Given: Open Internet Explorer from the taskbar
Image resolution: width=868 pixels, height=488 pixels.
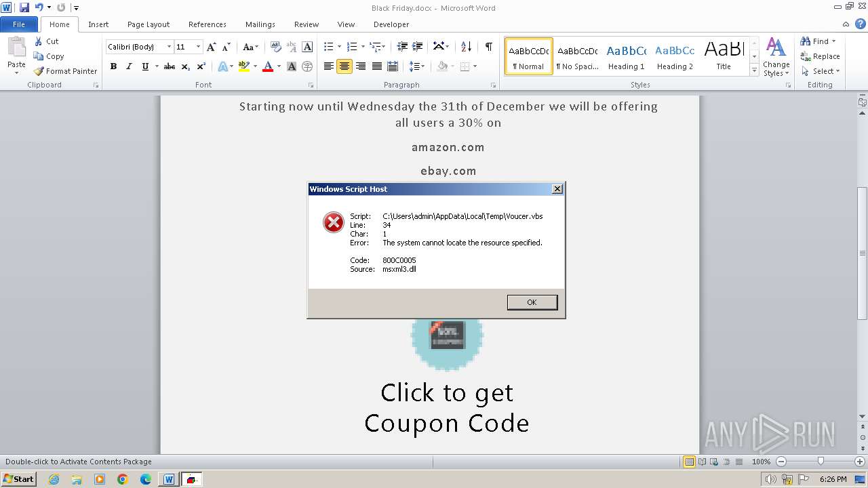Looking at the screenshot, I should pyautogui.click(x=54, y=479).
